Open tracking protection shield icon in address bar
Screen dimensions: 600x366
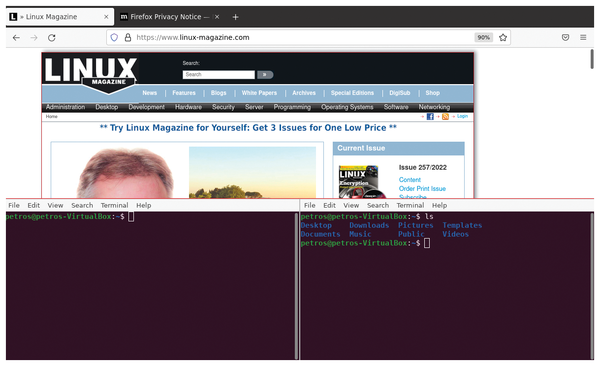(x=114, y=38)
